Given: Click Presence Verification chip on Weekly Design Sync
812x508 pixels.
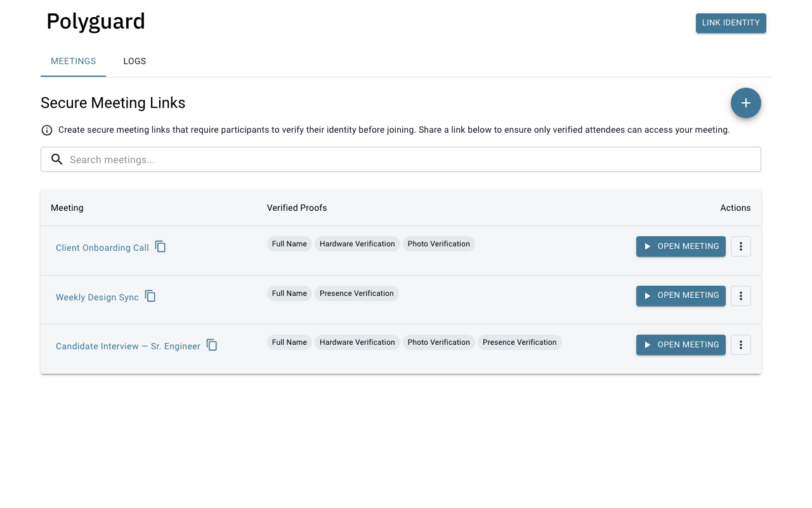Looking at the screenshot, I should coord(357,293).
